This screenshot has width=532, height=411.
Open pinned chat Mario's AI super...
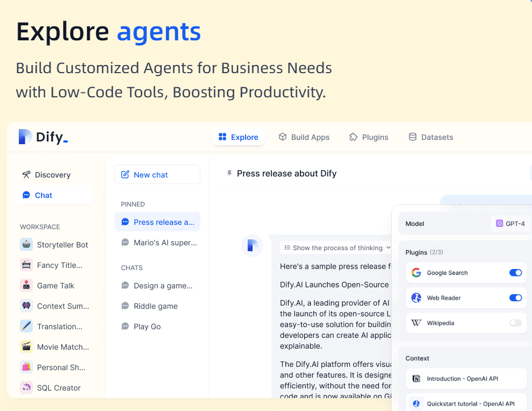(159, 243)
